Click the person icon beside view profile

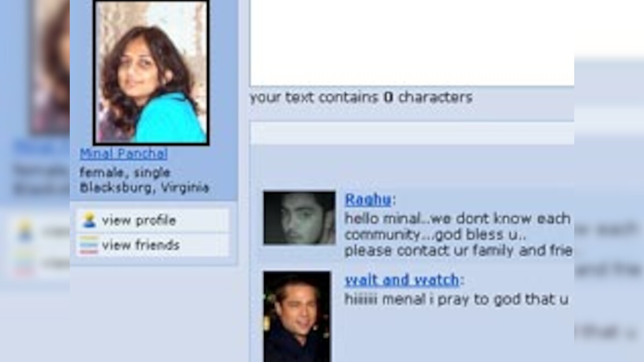[89, 220]
